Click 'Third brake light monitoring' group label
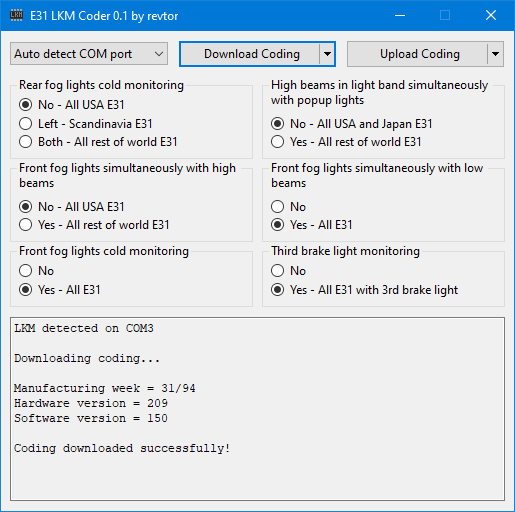The image size is (515, 512). pos(345,251)
